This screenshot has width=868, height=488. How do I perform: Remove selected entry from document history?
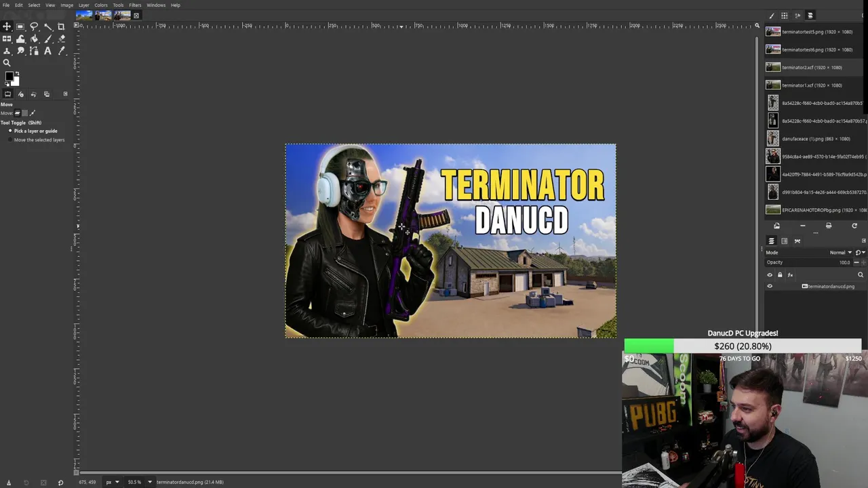tap(802, 226)
